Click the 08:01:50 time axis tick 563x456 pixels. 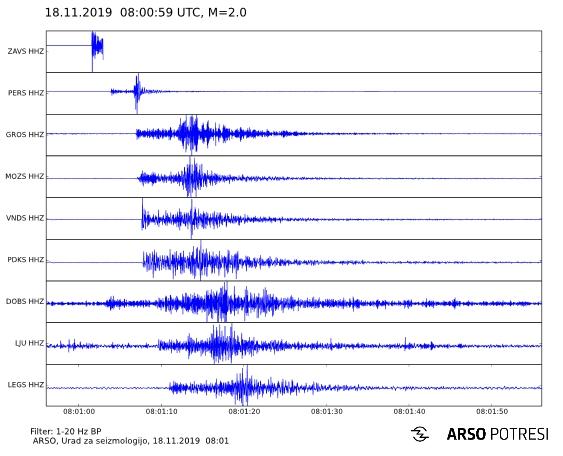click(x=492, y=411)
